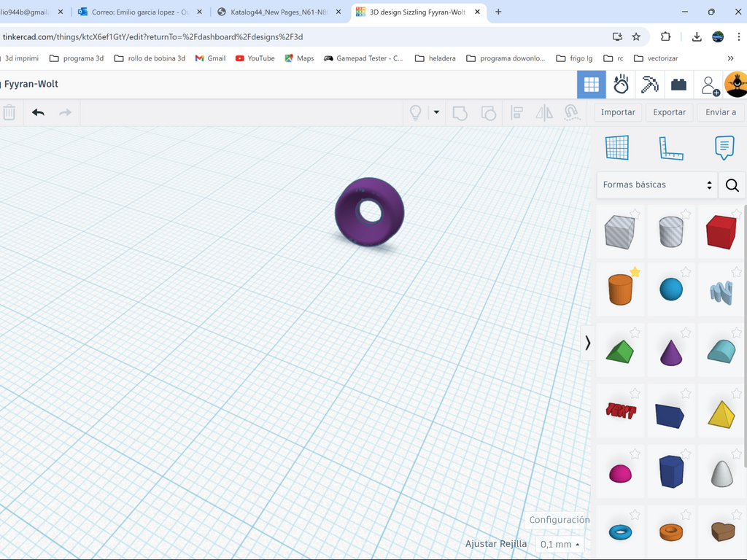Click the Mirror tool icon
747x560 pixels.
pos(544,113)
